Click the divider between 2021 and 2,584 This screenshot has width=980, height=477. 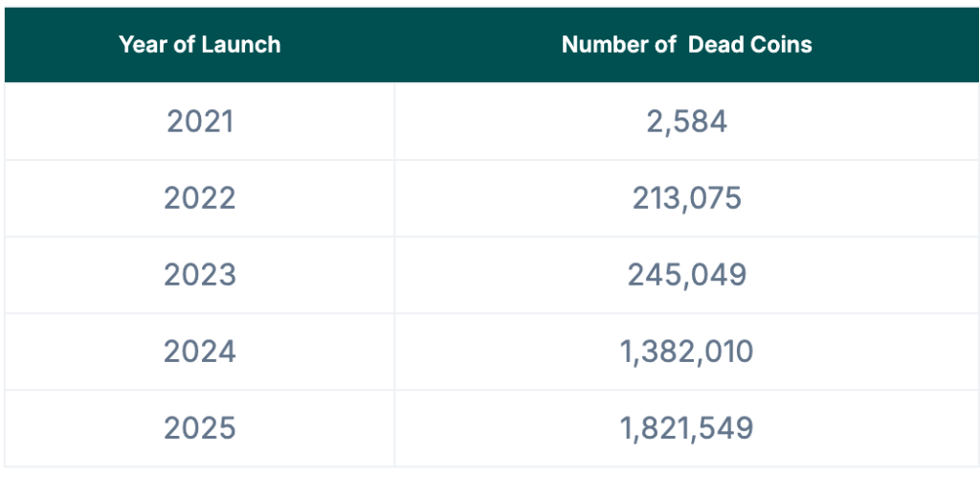pos(394,122)
